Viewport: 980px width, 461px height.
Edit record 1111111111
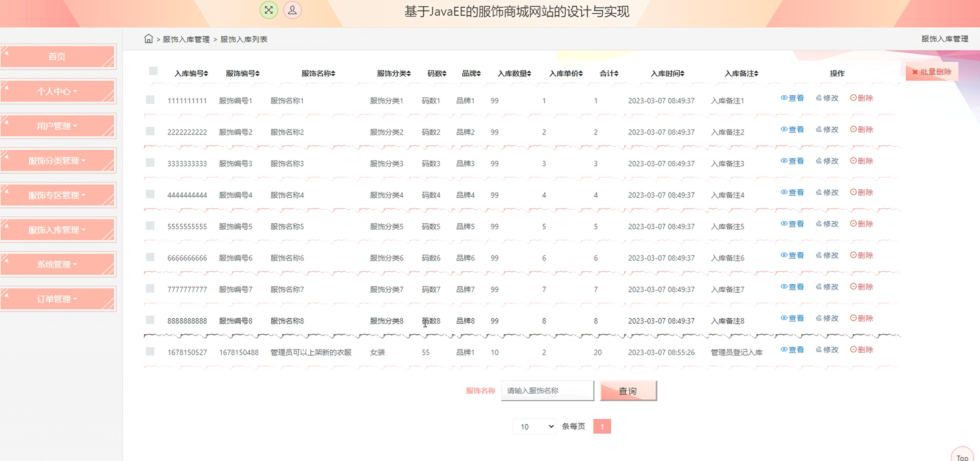(827, 98)
